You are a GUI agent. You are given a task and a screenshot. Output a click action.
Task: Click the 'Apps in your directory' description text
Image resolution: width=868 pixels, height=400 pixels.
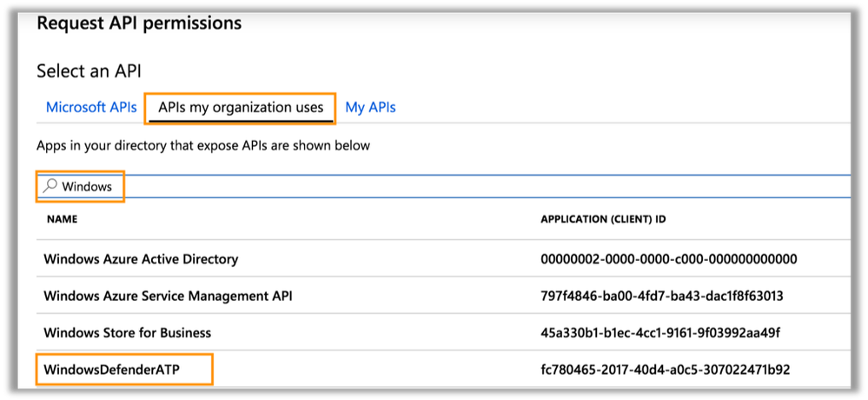(x=203, y=145)
